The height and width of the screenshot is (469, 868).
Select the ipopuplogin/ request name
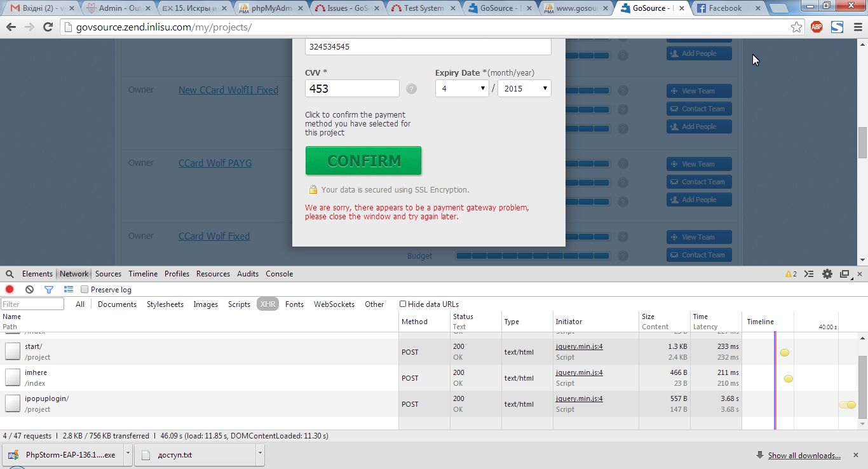[46, 399]
